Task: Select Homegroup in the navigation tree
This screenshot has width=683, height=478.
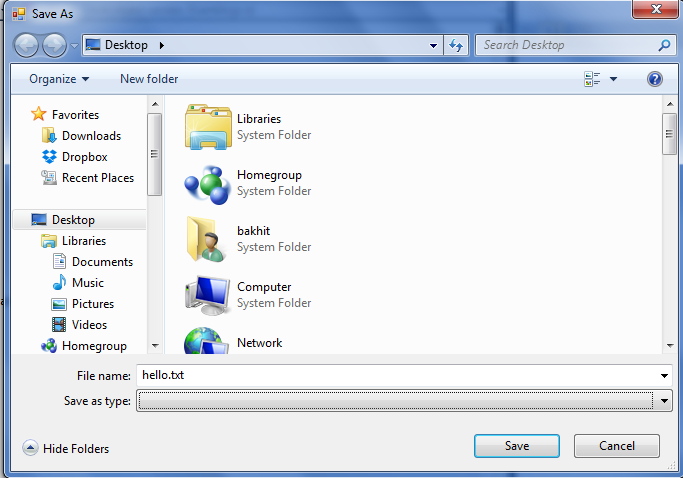Action: [x=94, y=346]
